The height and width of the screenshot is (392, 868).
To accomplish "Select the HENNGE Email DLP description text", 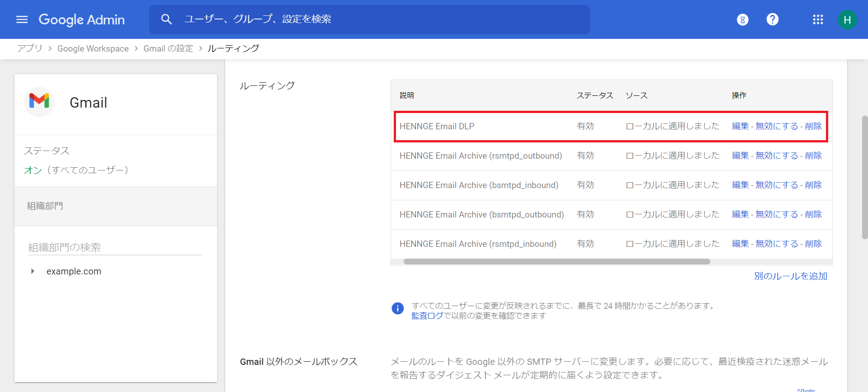I will 437,126.
